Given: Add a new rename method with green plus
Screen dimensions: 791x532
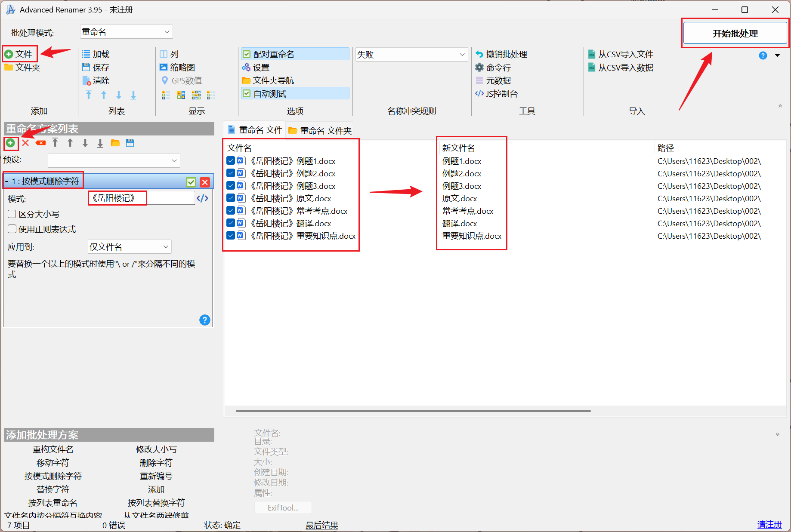Looking at the screenshot, I should pyautogui.click(x=10, y=143).
